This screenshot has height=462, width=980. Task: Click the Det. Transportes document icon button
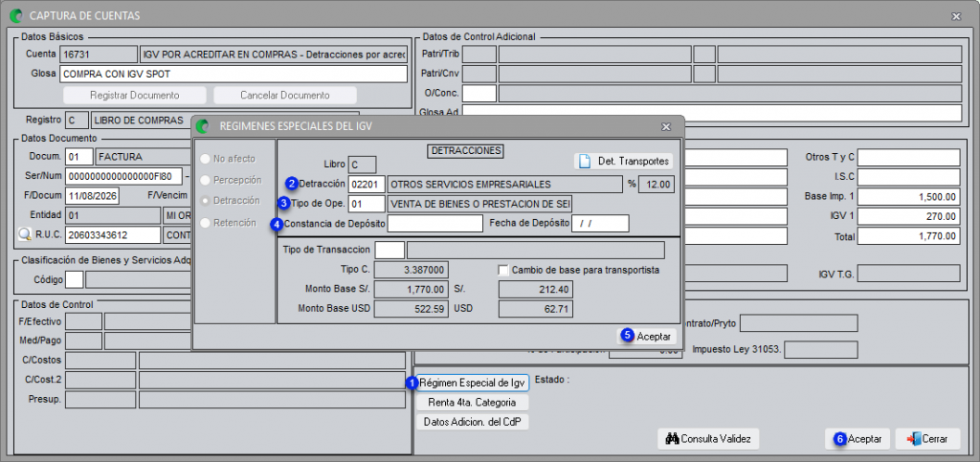tap(624, 161)
